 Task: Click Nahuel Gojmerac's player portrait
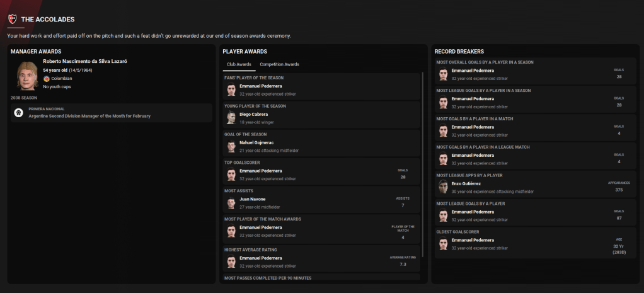point(231,146)
